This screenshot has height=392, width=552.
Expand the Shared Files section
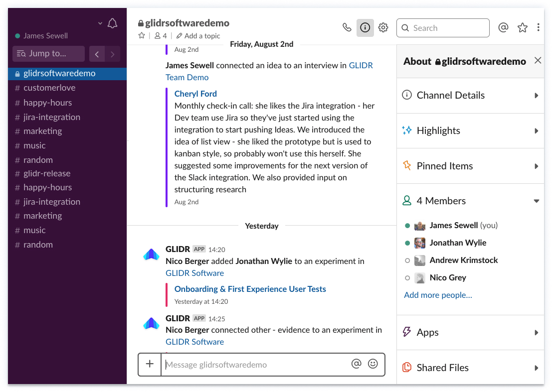pyautogui.click(x=470, y=368)
